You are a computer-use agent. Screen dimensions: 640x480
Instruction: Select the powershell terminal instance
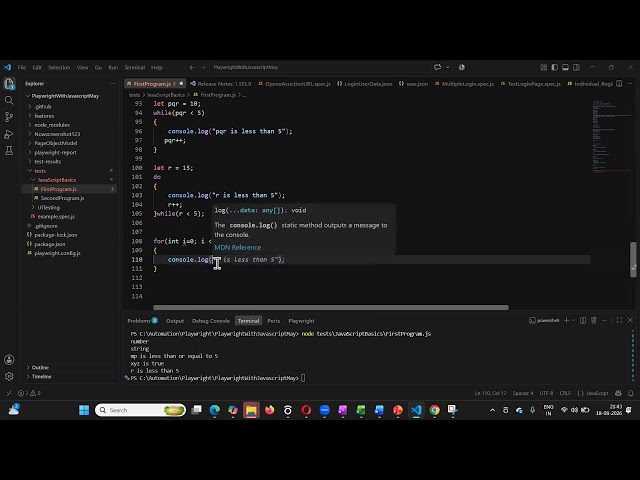(544, 320)
